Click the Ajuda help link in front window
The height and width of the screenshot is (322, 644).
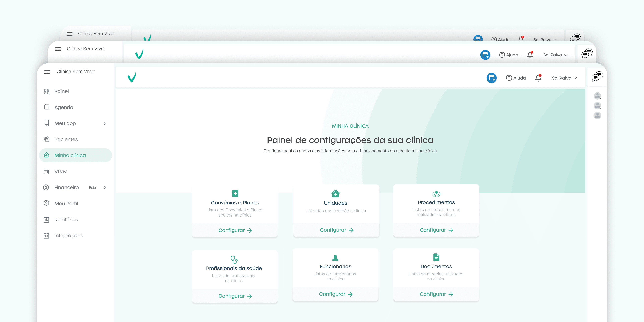click(x=516, y=78)
